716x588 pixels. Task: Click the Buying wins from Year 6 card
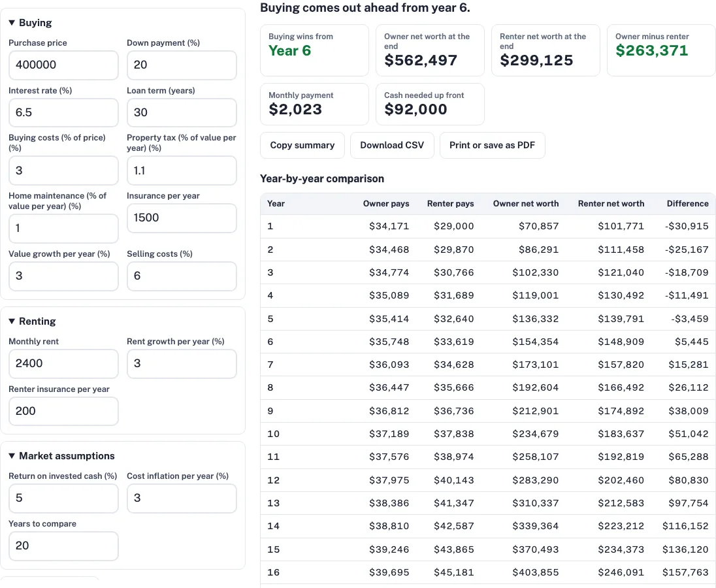314,50
